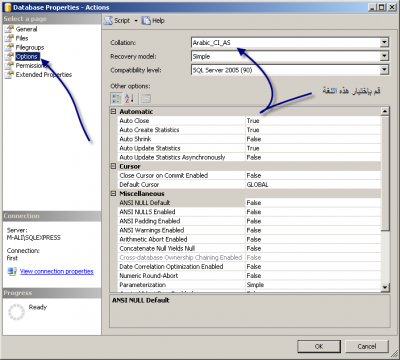The image size is (400, 360).
Task: Open the Permissions page
Action: pyautogui.click(x=31, y=66)
